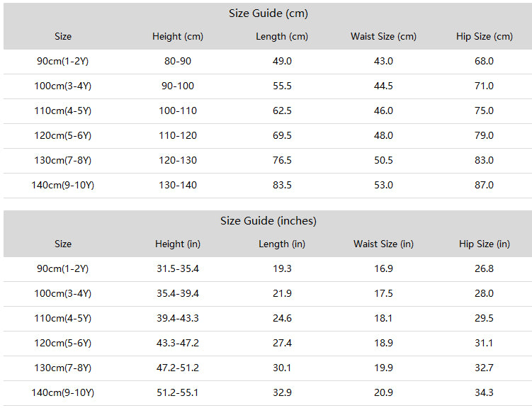
Task: Select the 130cm(7-8Y) size in inches table
Action: [63, 368]
